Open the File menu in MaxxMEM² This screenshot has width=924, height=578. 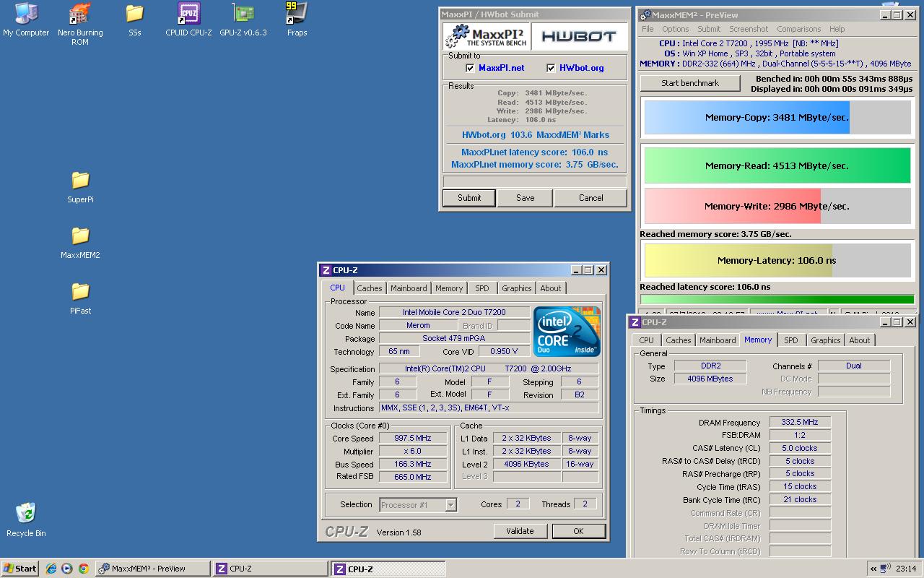click(x=648, y=29)
